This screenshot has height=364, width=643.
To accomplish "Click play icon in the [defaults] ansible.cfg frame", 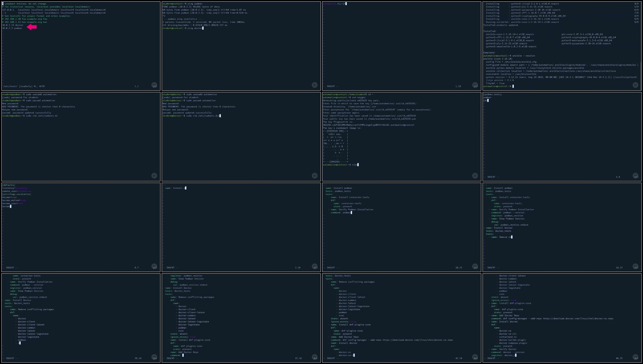I will click(154, 266).
